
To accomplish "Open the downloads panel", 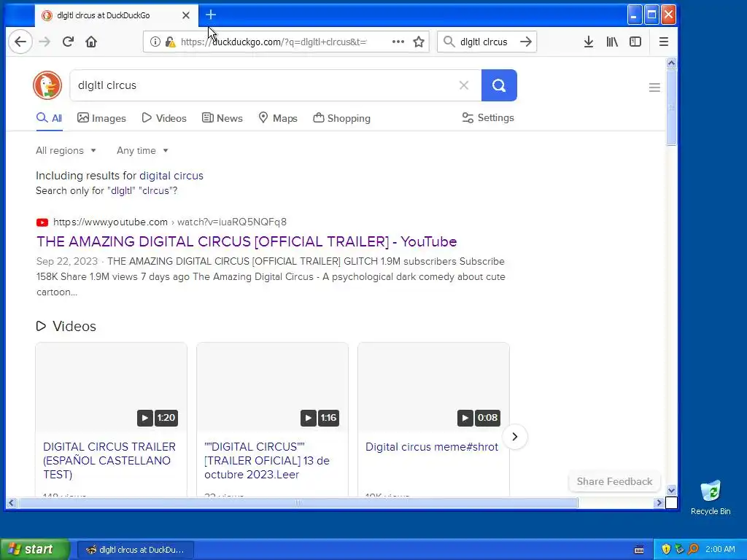I will 589,42.
